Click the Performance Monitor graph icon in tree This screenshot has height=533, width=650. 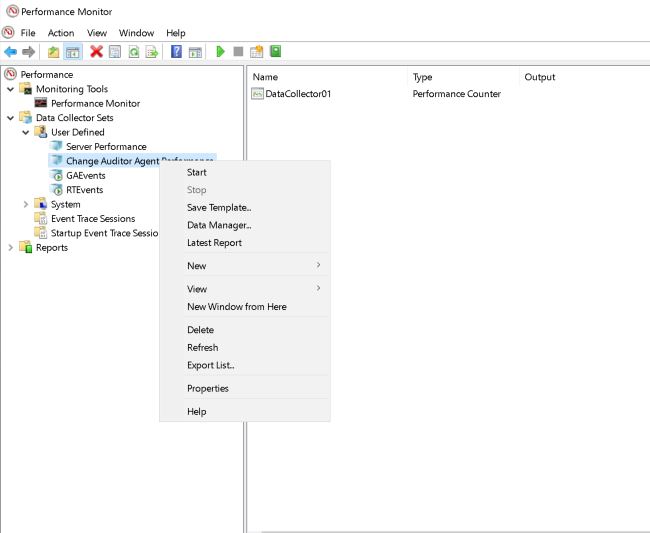click(41, 103)
